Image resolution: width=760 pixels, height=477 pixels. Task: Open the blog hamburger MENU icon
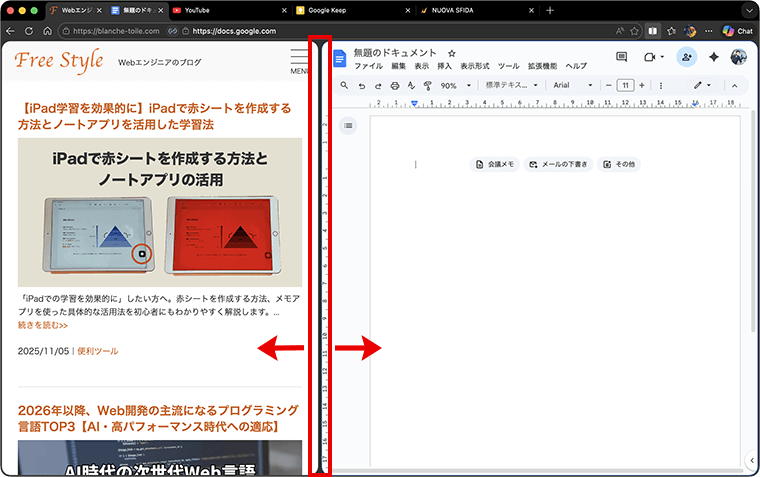pos(299,61)
